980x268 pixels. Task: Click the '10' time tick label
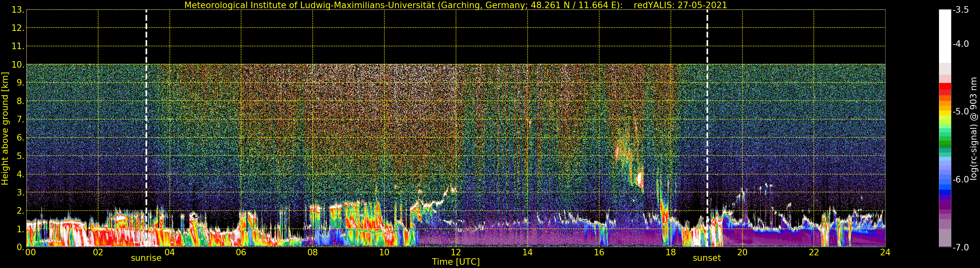pyautogui.click(x=384, y=252)
